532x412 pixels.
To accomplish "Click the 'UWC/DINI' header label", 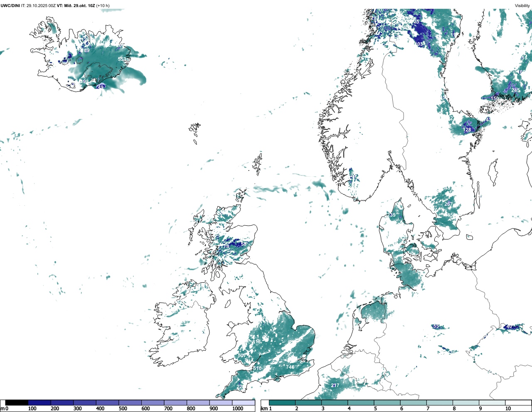I will [x=10, y=5].
